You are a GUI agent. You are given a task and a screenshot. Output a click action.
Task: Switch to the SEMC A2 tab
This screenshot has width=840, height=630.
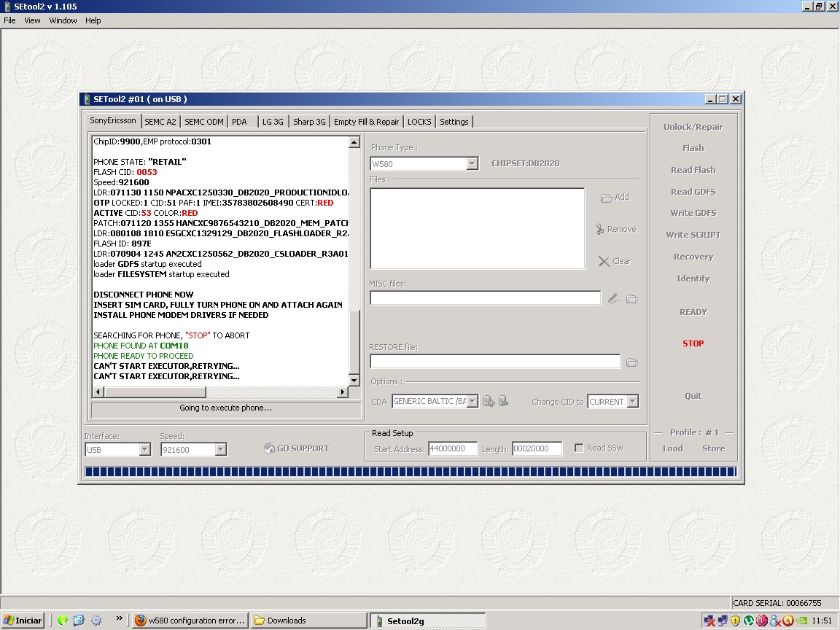(x=160, y=122)
